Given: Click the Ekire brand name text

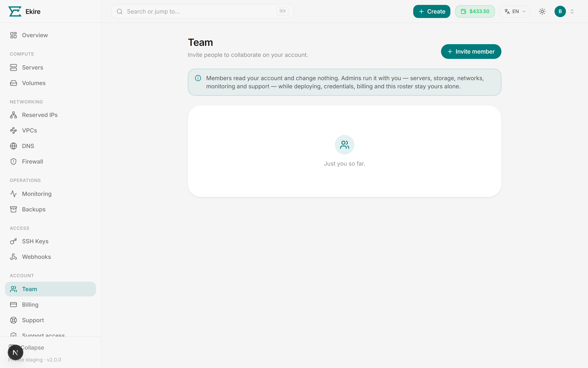Looking at the screenshot, I should (x=33, y=11).
